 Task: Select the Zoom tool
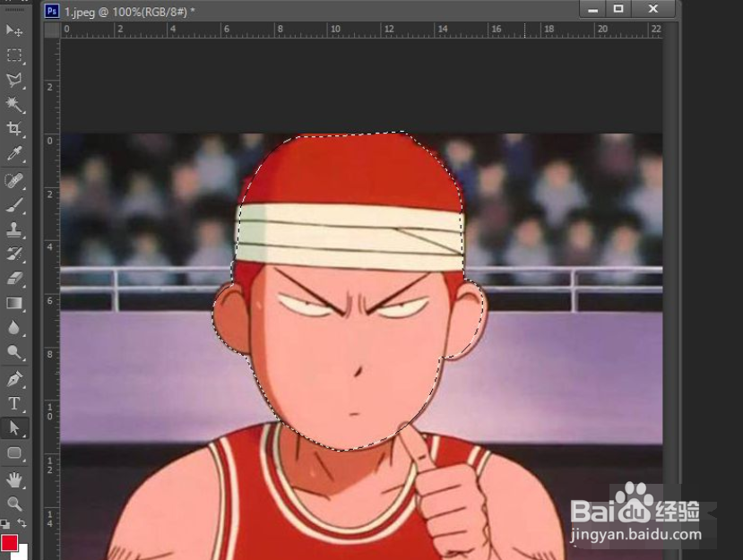(14, 504)
